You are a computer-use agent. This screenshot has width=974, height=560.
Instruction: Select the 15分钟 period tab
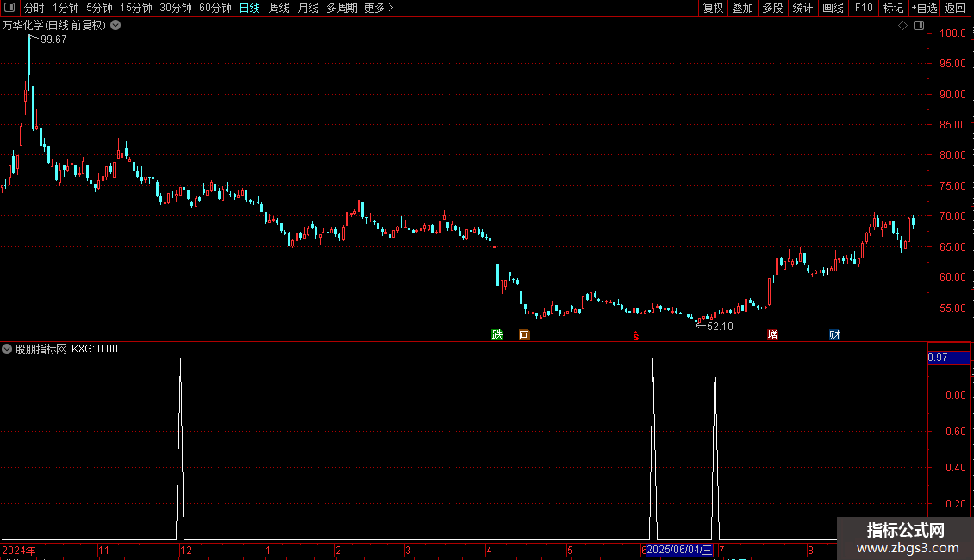pyautogui.click(x=135, y=8)
